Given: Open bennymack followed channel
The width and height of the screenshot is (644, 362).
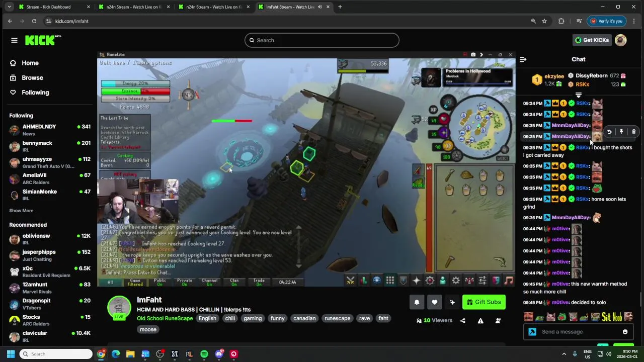Looking at the screenshot, I should tap(49, 146).
